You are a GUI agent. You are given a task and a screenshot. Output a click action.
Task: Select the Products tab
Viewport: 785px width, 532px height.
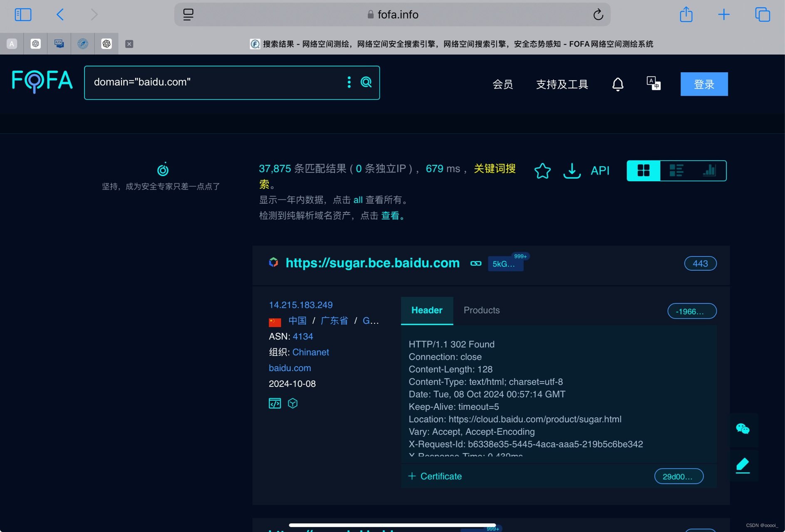tap(482, 310)
